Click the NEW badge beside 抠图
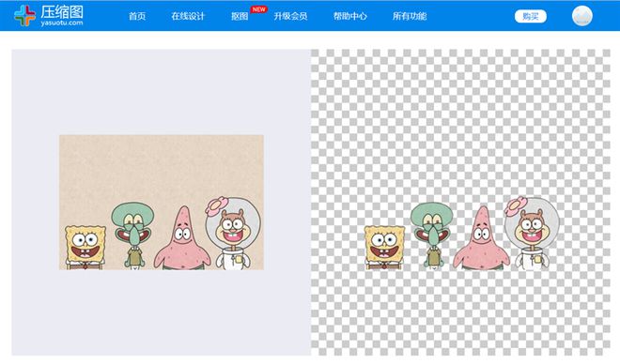 point(259,9)
